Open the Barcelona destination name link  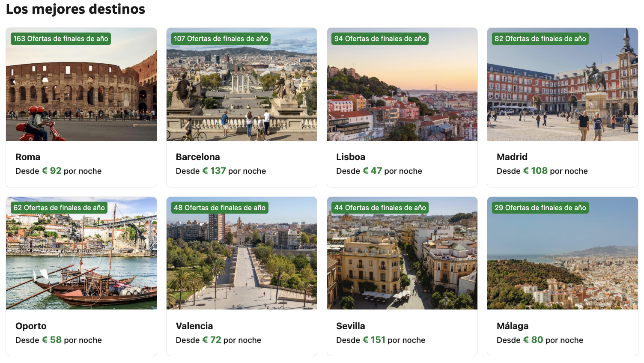click(198, 157)
